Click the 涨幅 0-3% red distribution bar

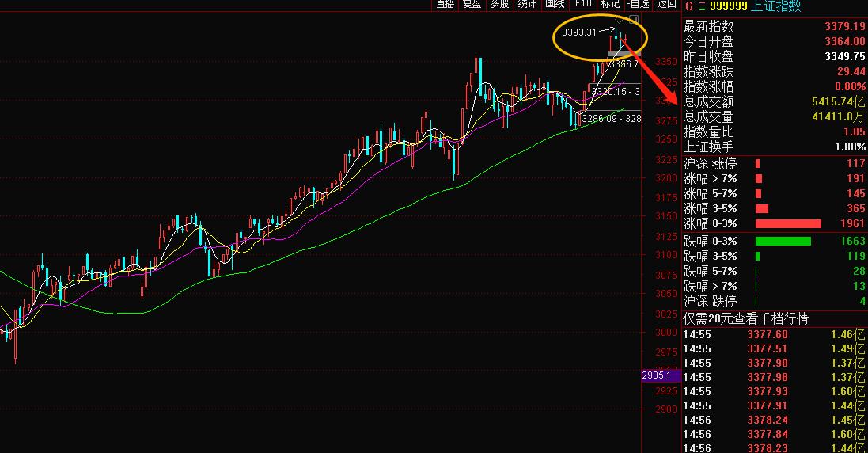[788, 224]
